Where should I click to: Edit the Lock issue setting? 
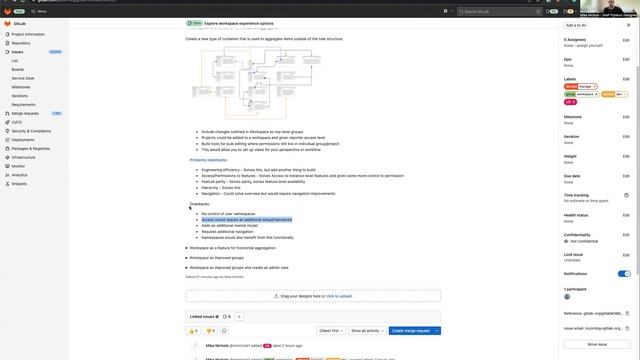pyautogui.click(x=626, y=255)
